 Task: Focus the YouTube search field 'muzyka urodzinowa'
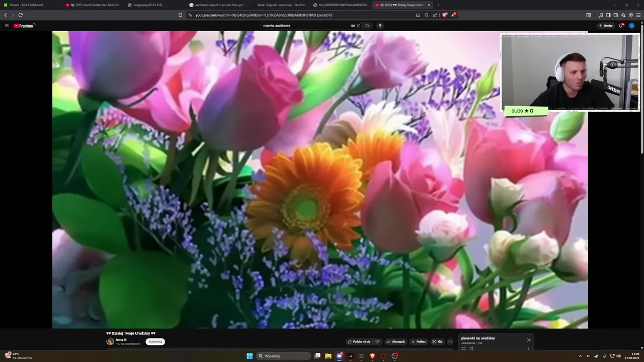tap(305, 26)
